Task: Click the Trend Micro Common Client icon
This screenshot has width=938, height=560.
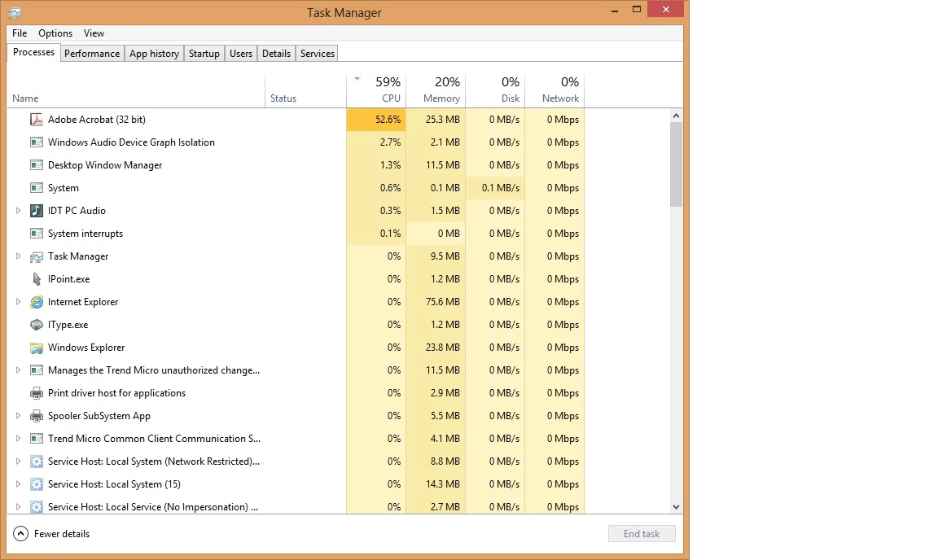Action: 37,439
